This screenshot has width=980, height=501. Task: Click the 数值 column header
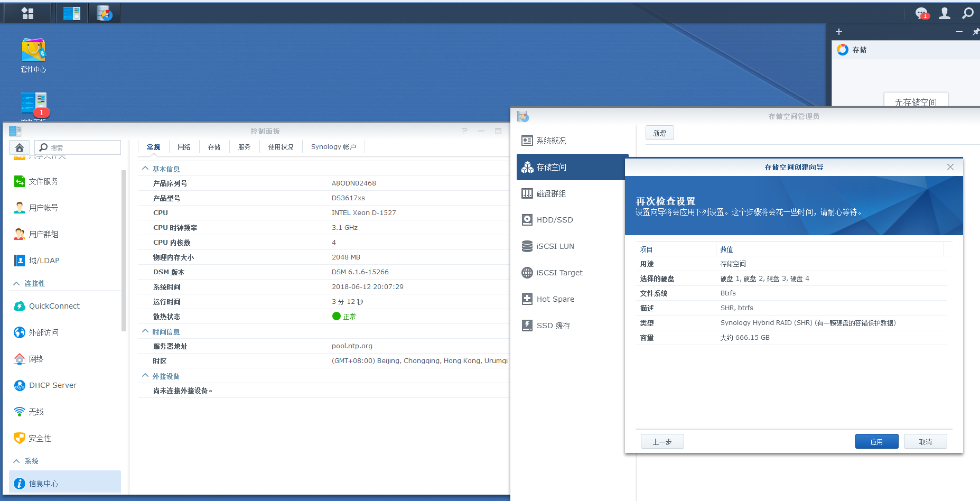[x=830, y=249]
